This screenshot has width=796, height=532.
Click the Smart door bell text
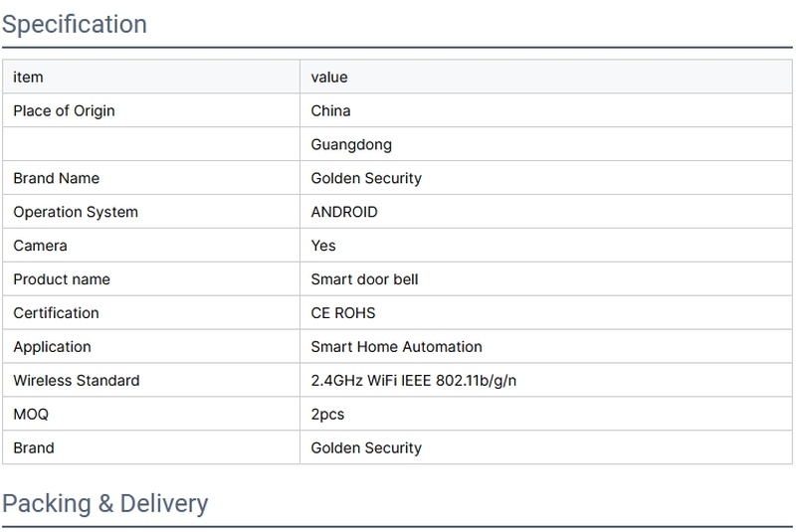coord(364,279)
